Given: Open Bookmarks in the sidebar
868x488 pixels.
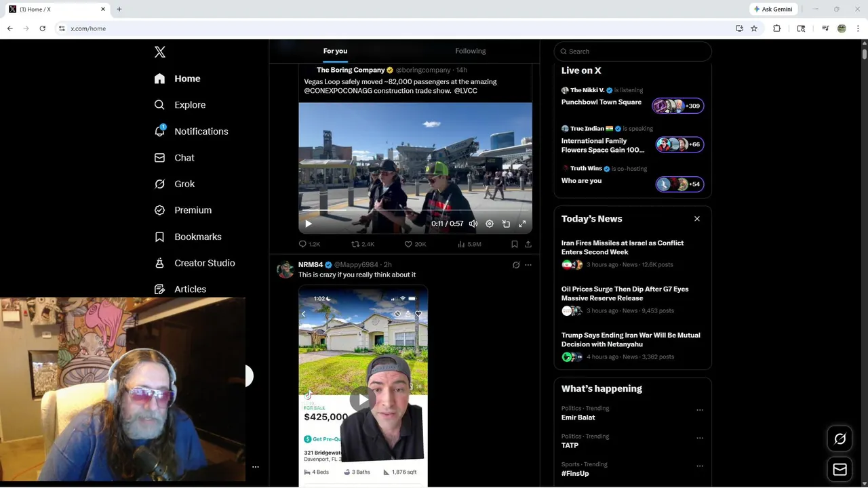Looking at the screenshot, I should [188, 237].
